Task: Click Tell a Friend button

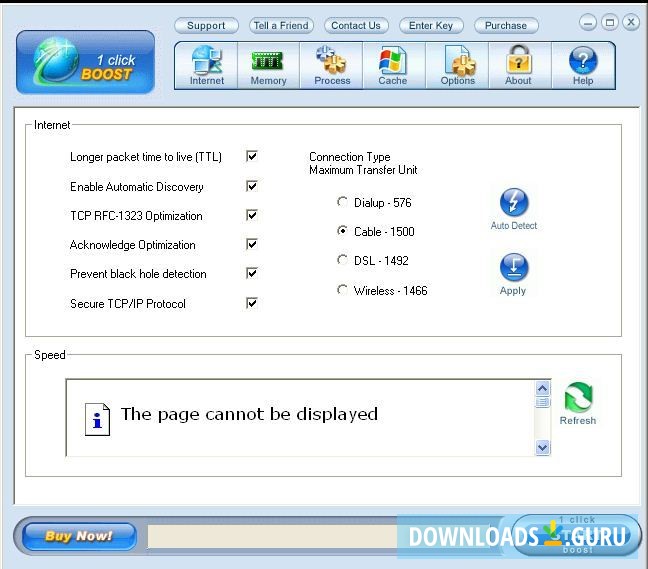Action: coord(281,26)
